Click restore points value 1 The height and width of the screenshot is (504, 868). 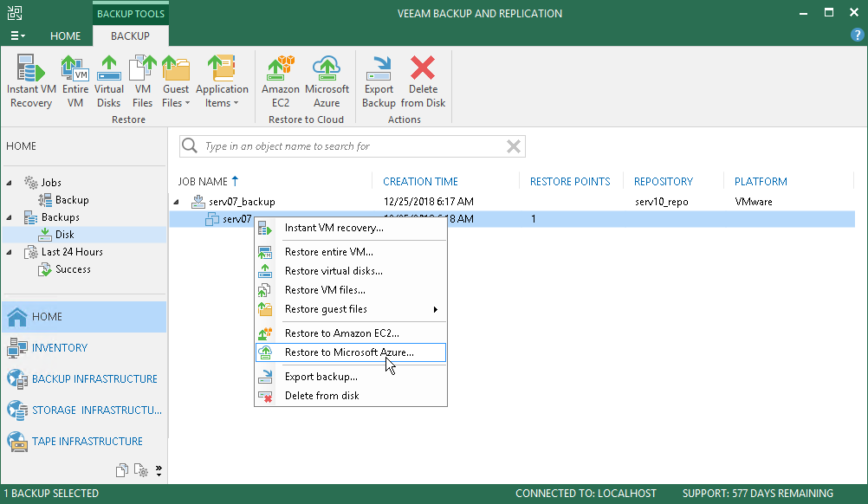click(533, 219)
